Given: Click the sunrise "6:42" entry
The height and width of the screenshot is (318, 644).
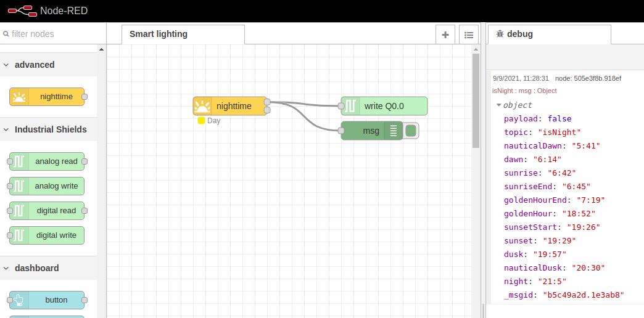Looking at the screenshot, I should pyautogui.click(x=540, y=173).
